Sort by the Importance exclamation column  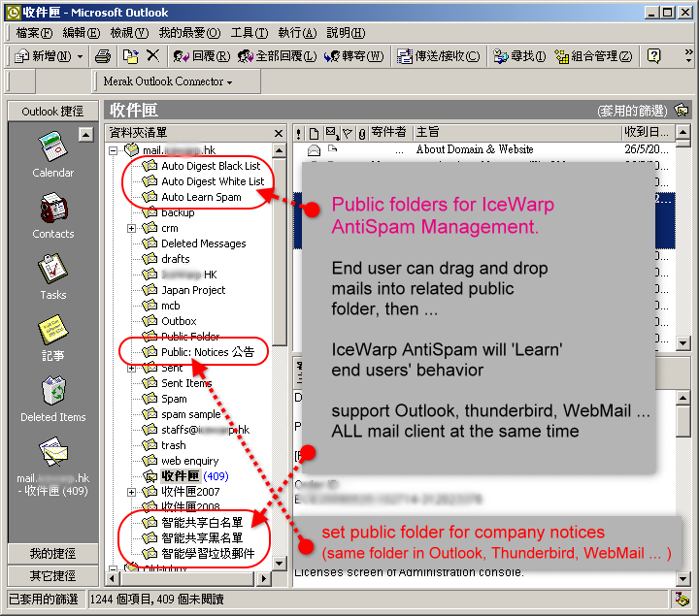coord(298,133)
